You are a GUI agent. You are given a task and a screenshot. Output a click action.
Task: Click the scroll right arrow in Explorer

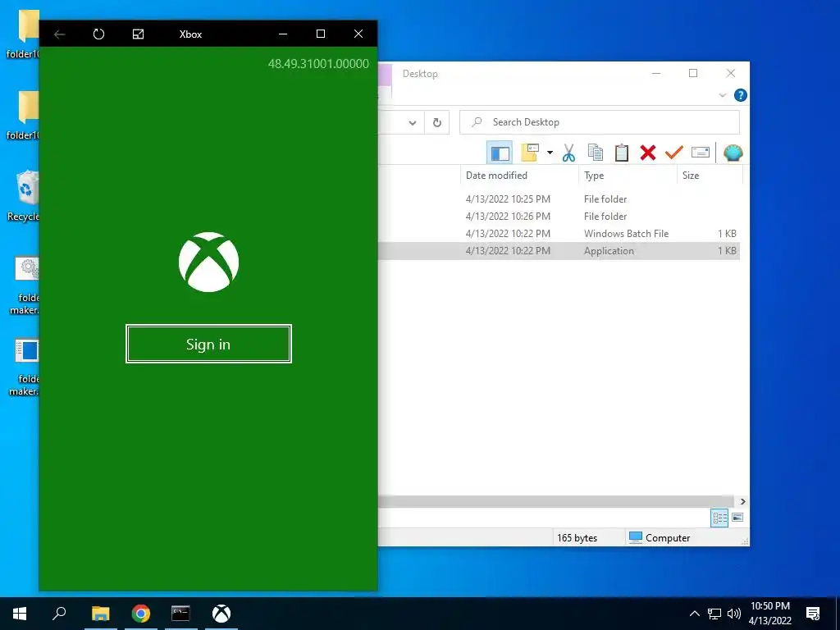[742, 501]
